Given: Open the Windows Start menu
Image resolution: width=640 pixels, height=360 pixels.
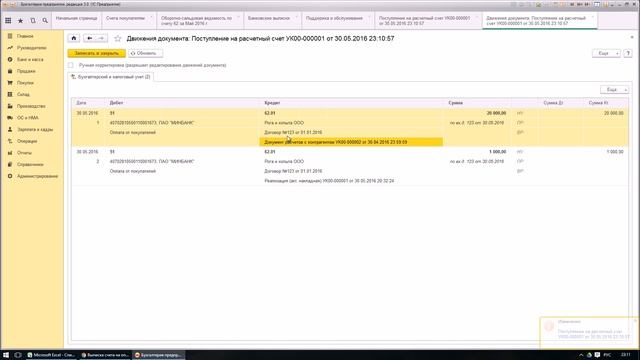Looking at the screenshot, I should [x=6, y=355].
